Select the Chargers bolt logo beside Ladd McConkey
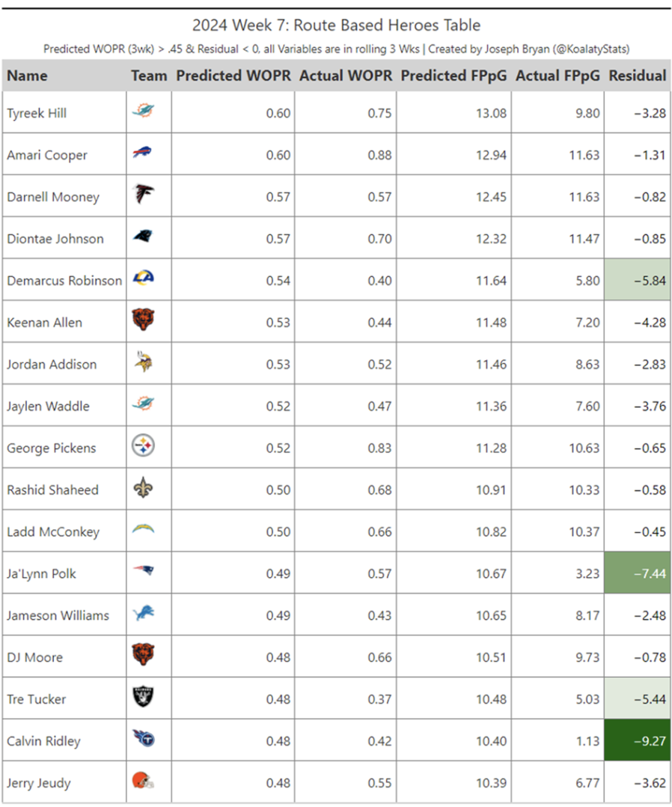Image resolution: width=672 pixels, height=807 pixels. click(x=142, y=531)
